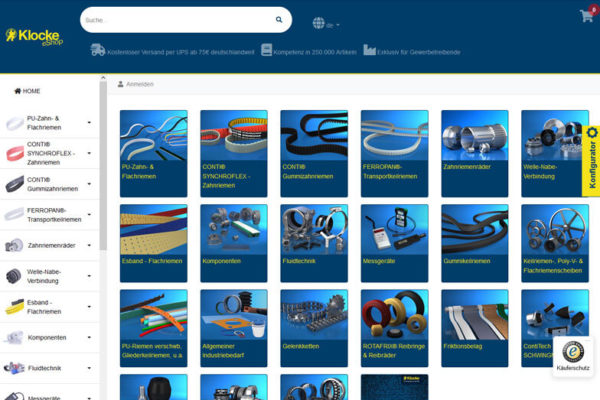
Task: Click the sidebar vertical scrollbar
Action: coord(103,166)
